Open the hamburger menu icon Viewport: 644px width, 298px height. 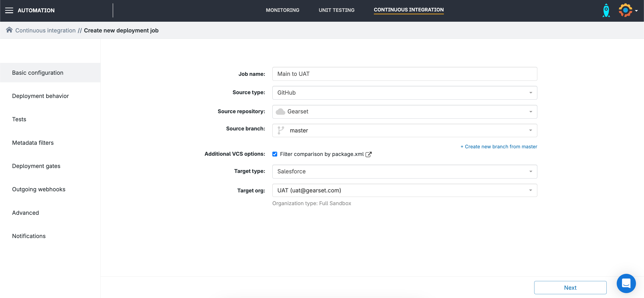coord(9,10)
